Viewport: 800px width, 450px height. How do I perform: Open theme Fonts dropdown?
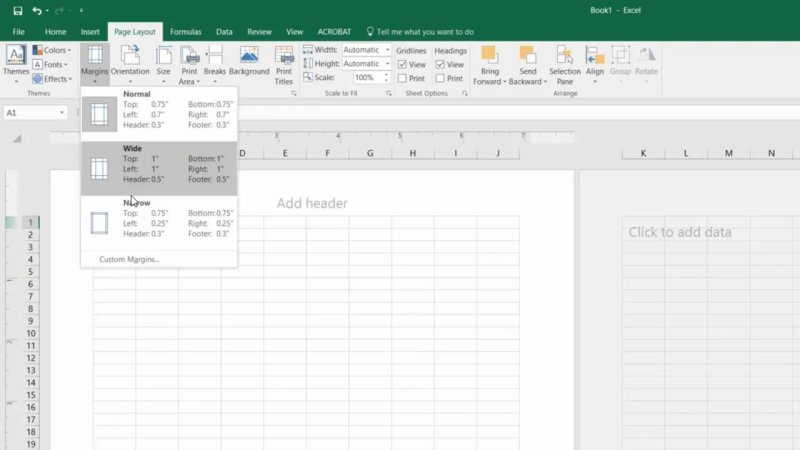tap(51, 64)
